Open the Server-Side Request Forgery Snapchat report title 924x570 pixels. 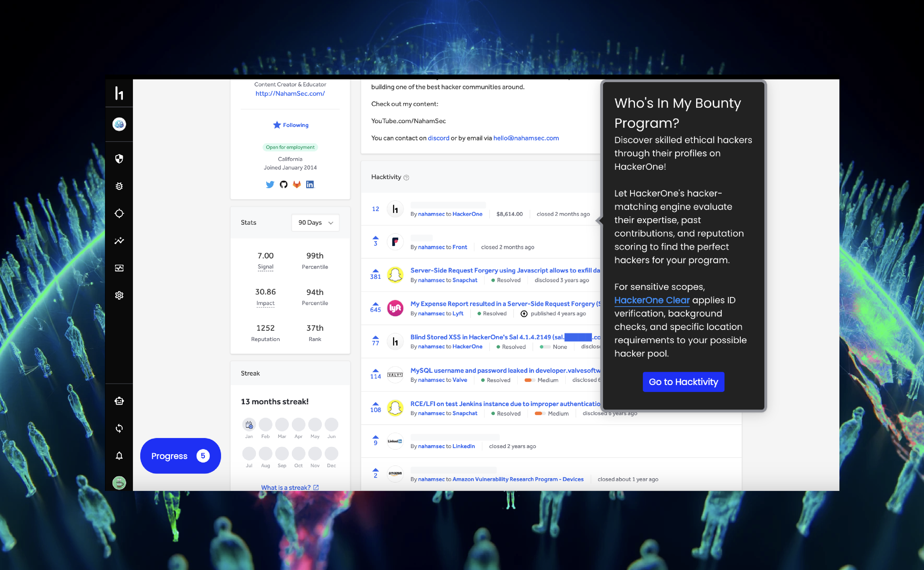point(505,270)
